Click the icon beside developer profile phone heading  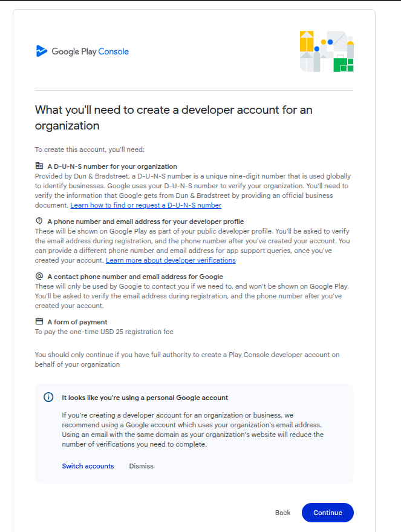coord(39,221)
